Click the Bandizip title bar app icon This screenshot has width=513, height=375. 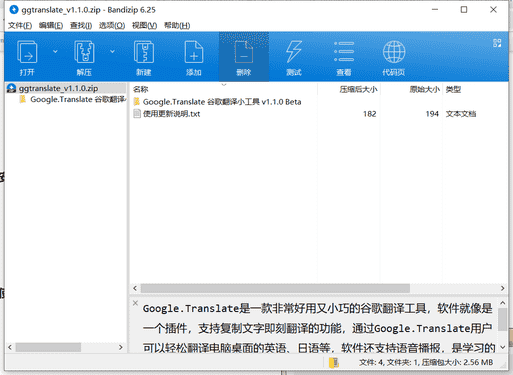click(x=14, y=10)
